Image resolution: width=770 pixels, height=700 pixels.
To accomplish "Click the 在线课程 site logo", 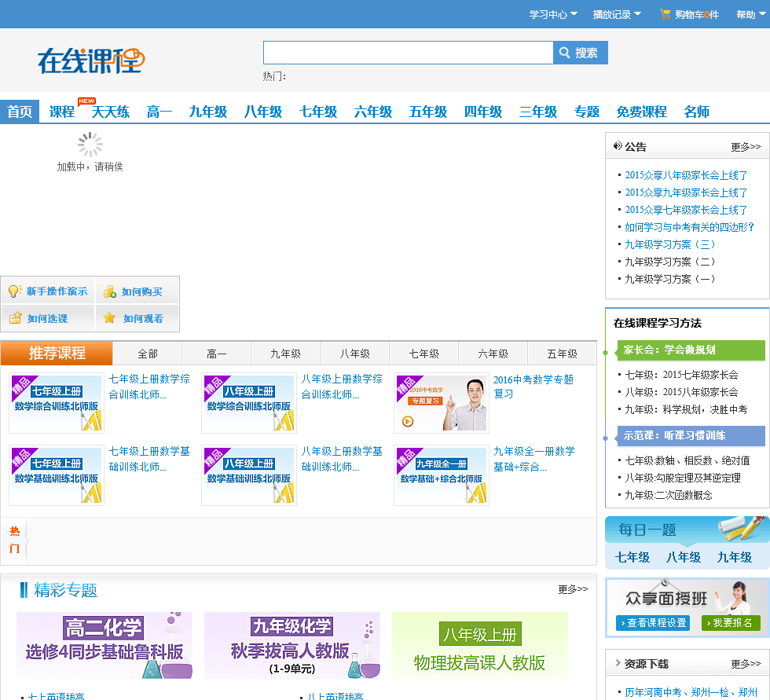I will pos(91,60).
